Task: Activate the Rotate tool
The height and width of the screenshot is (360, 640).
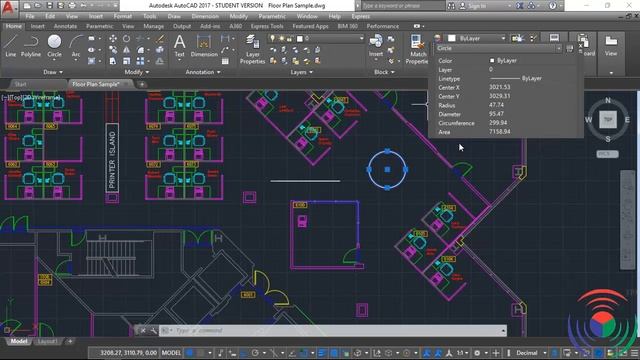Action: click(x=127, y=39)
